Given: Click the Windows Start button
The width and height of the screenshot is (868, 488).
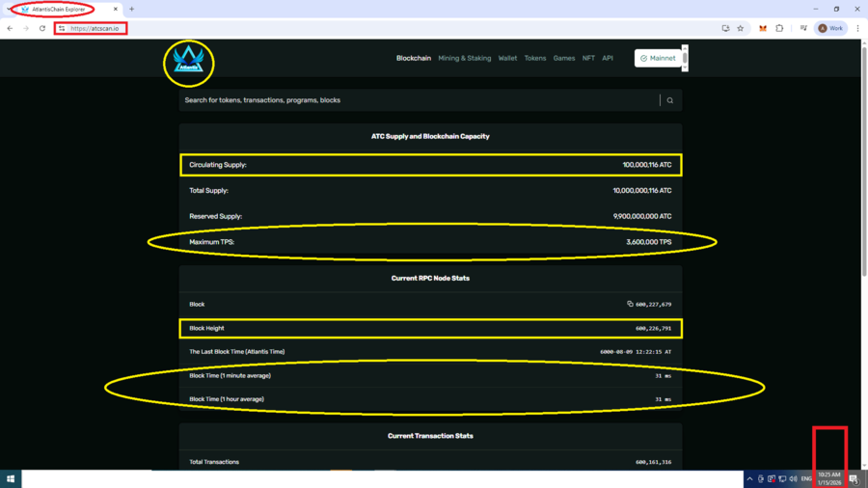Looking at the screenshot, I should tap(11, 479).
